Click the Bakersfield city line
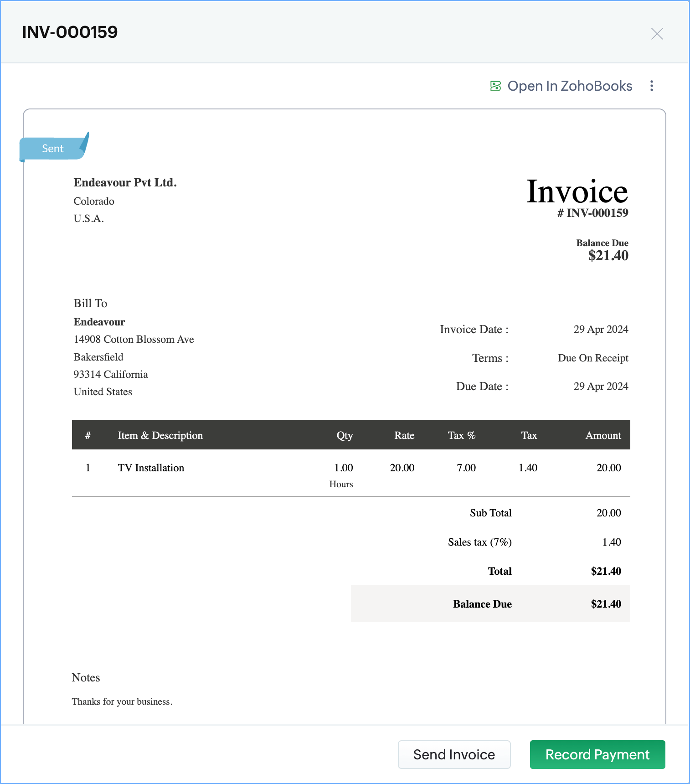This screenshot has width=690, height=784. [x=98, y=357]
